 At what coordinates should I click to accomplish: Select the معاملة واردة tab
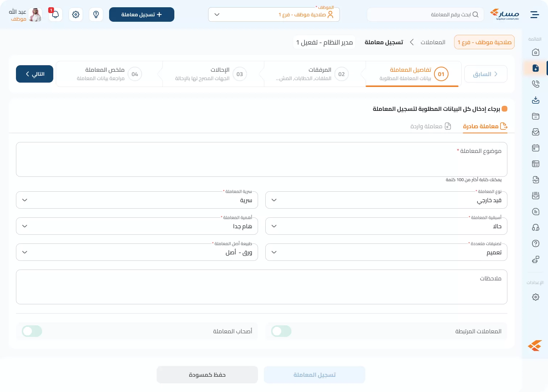(x=431, y=126)
